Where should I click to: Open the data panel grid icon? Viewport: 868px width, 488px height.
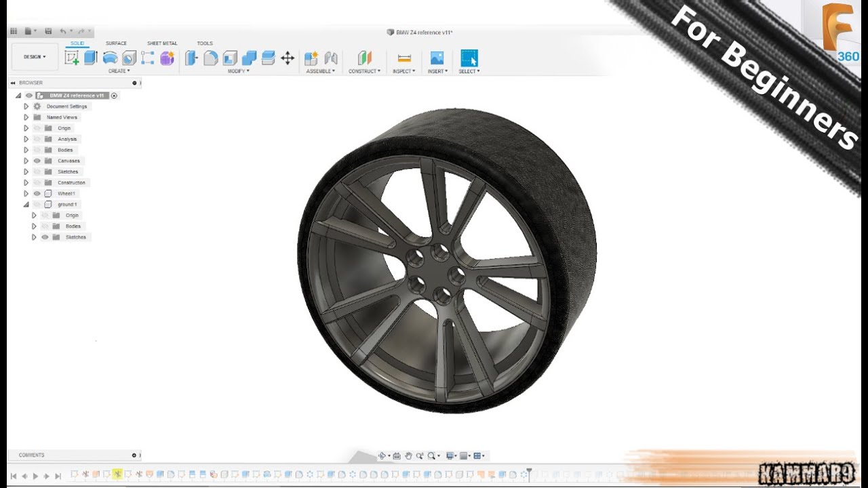(x=13, y=31)
